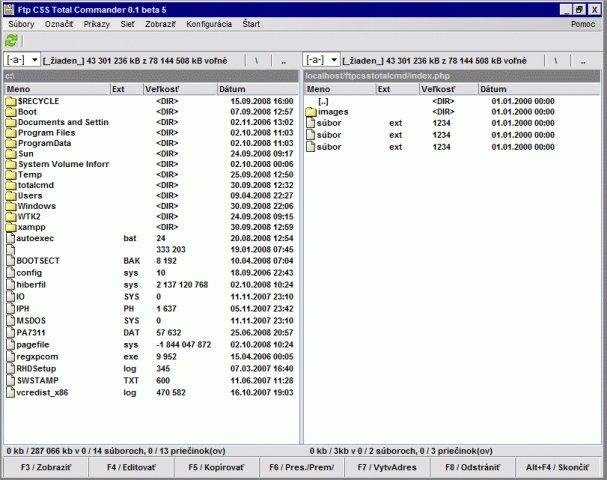Click the F3 / Zobraziť button
The image size is (607, 480).
(x=46, y=467)
